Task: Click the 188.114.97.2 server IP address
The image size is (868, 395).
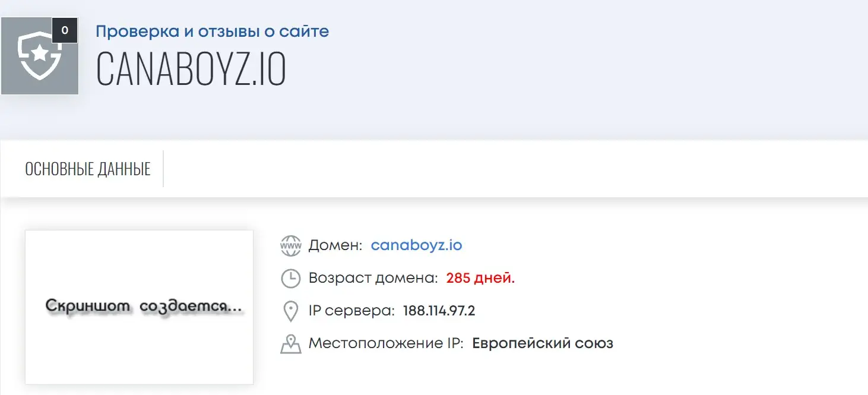Action: pyautogui.click(x=439, y=311)
